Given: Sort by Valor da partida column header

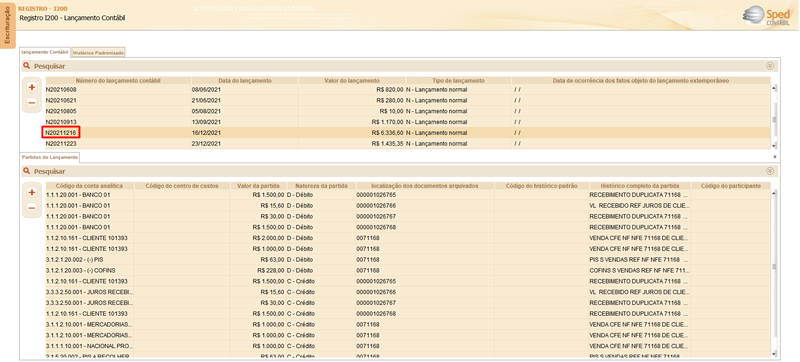Looking at the screenshot, I should 258,186.
